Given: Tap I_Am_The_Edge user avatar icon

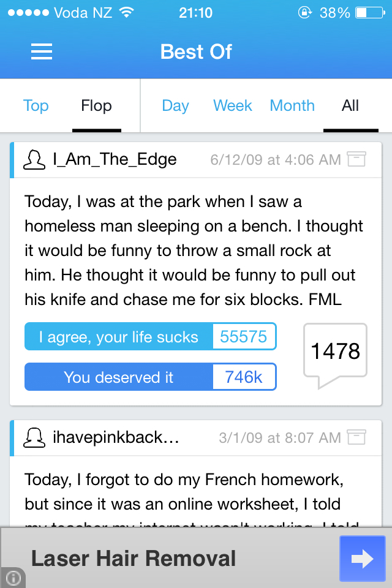Looking at the screenshot, I should [x=34, y=160].
